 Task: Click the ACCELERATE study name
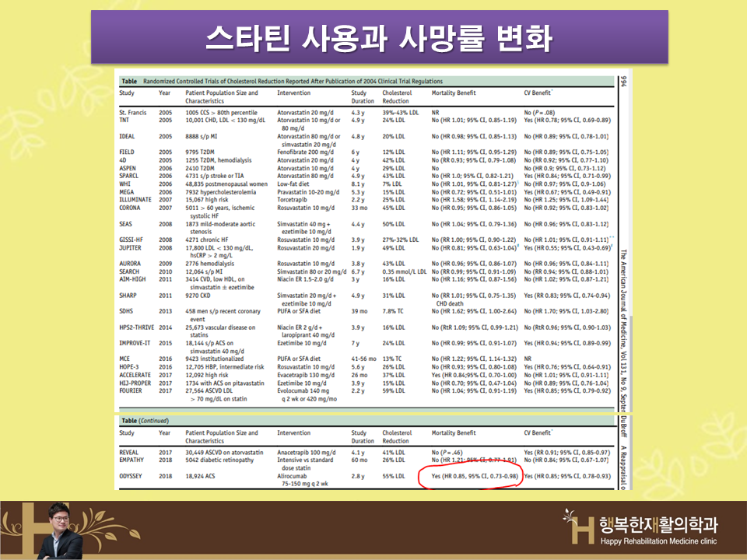(x=135, y=375)
